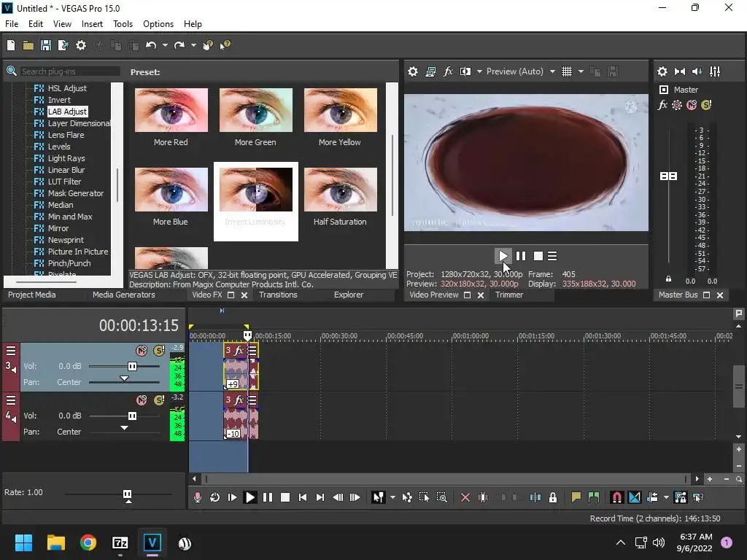Insert a region with green flag icon
This screenshot has height=560, width=747.
[594, 497]
